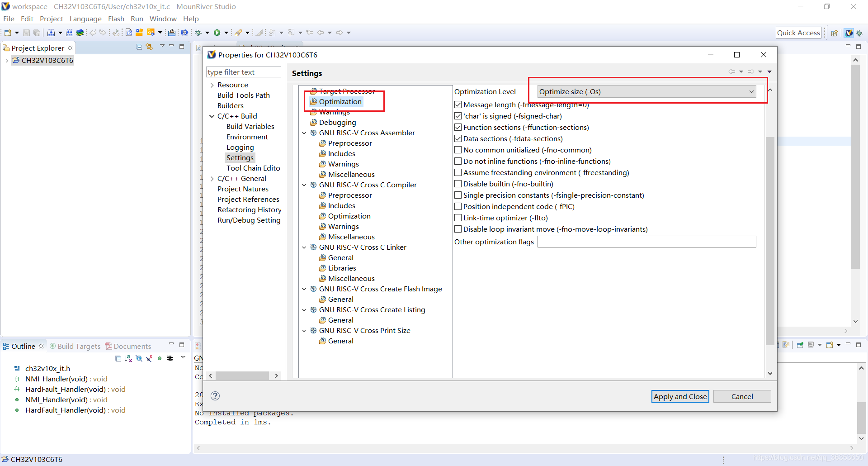Click the Save icon in the toolbar

(26, 33)
